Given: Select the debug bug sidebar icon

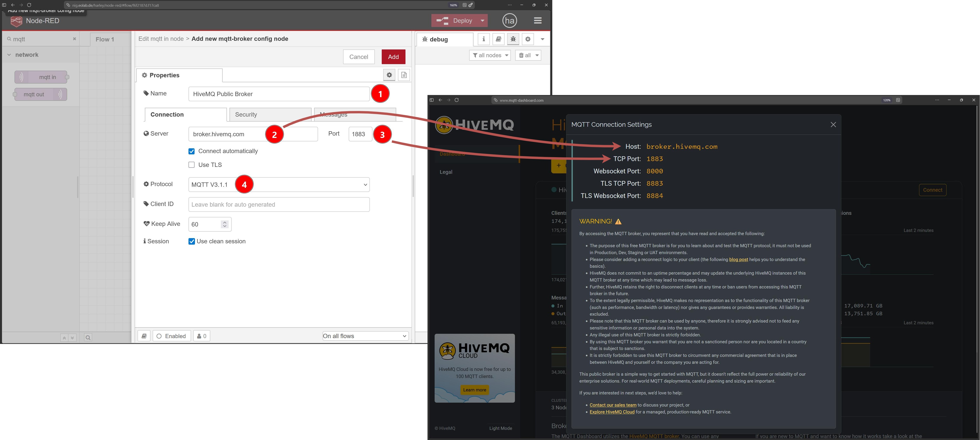Looking at the screenshot, I should [x=513, y=39].
